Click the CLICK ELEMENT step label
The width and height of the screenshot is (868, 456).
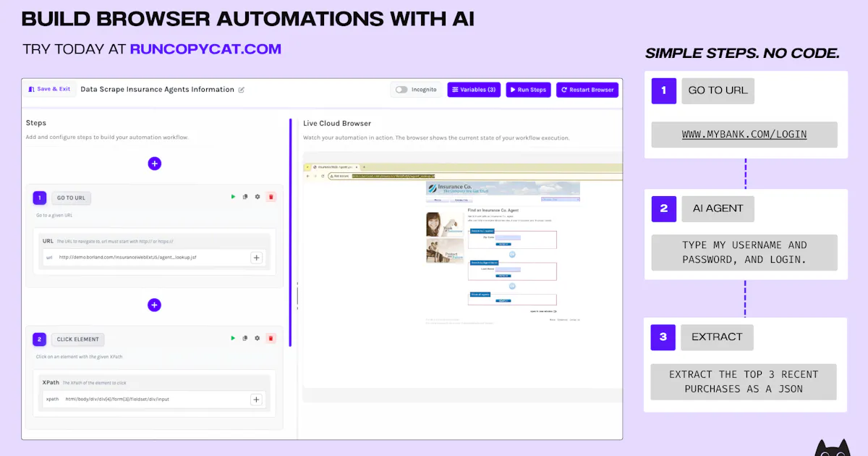point(78,339)
